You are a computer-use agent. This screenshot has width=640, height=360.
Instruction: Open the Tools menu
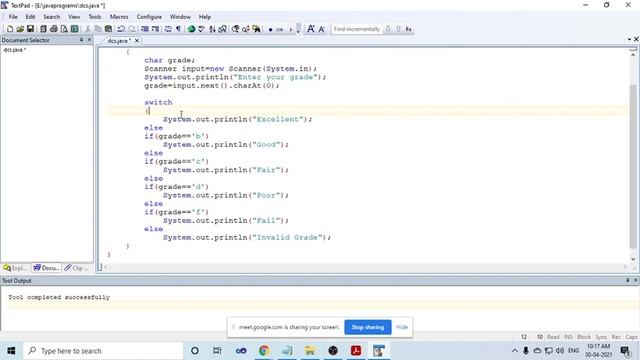tap(95, 17)
